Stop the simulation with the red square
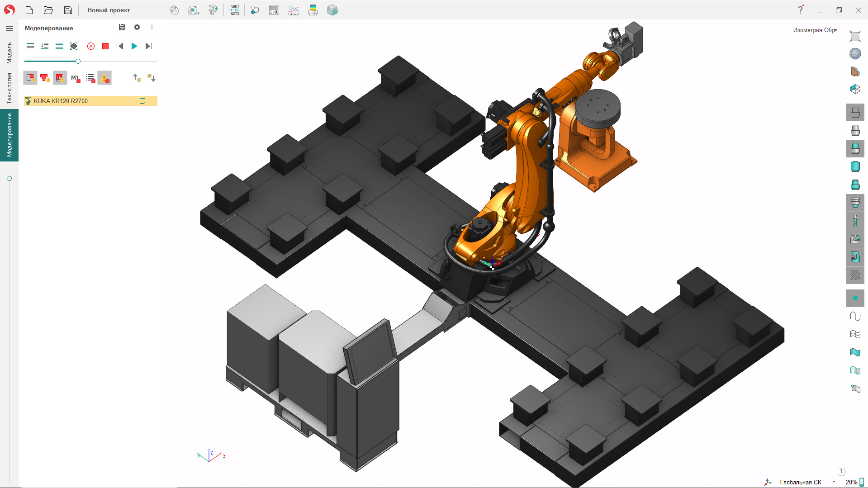Viewport: 868px width, 488px height. (105, 46)
